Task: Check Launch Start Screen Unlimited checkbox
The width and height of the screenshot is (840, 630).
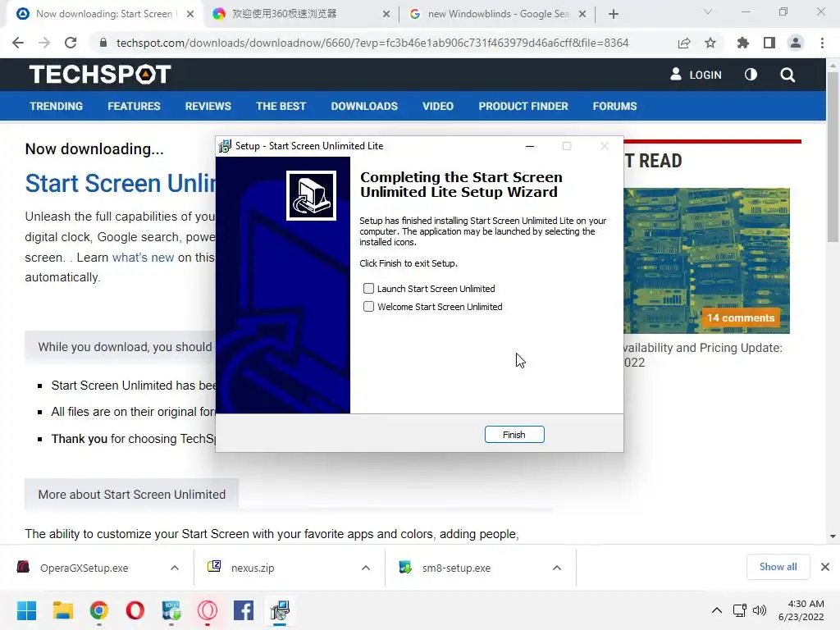Action: (x=368, y=289)
